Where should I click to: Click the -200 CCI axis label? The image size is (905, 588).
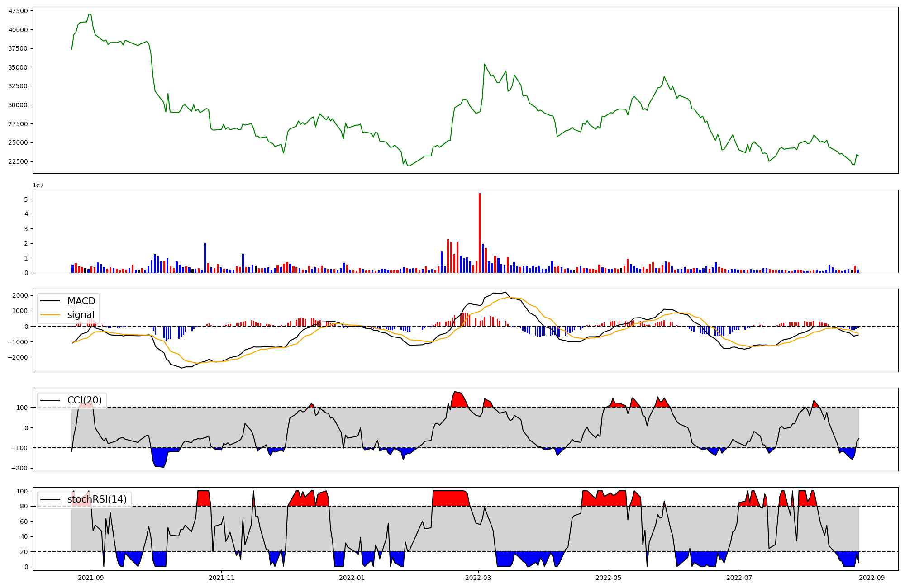20,468
